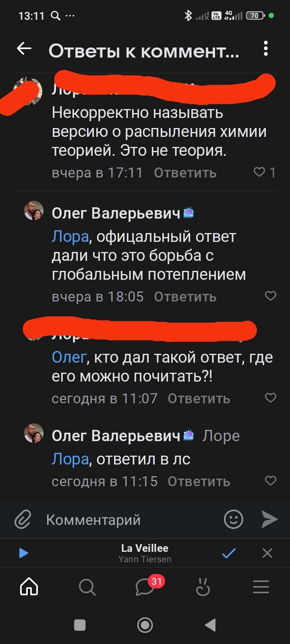Tap the back arrow in header

coord(24,49)
